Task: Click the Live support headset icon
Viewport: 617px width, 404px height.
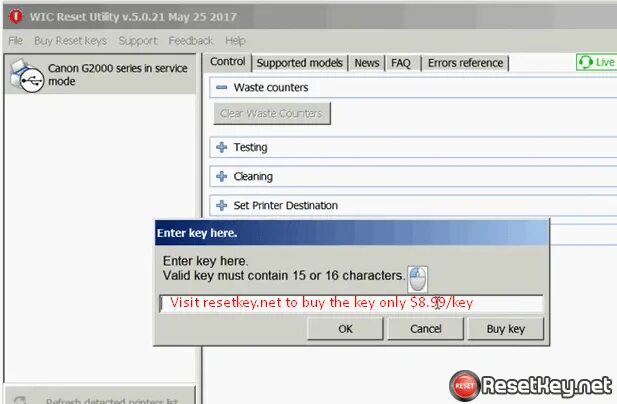Action: [x=586, y=62]
